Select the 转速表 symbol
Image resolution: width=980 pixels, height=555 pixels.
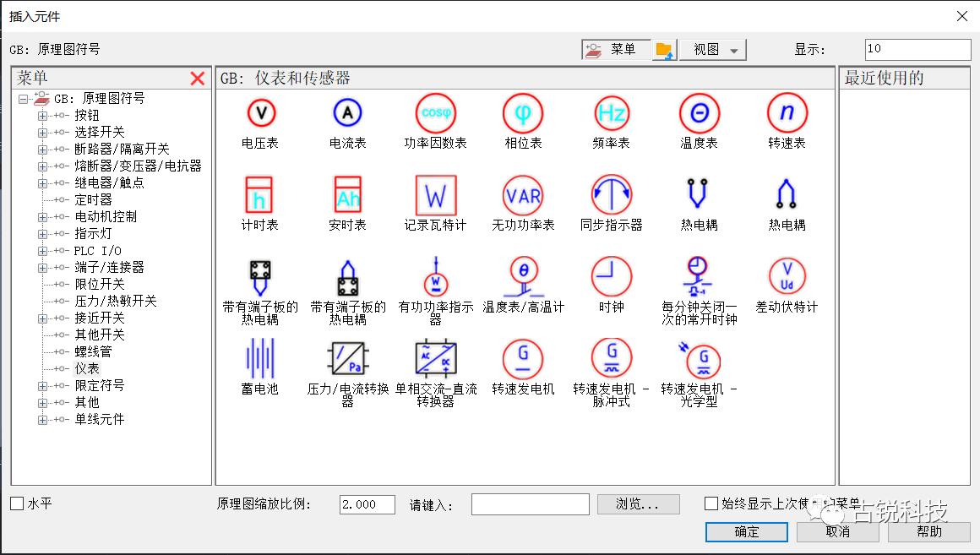pos(787,113)
